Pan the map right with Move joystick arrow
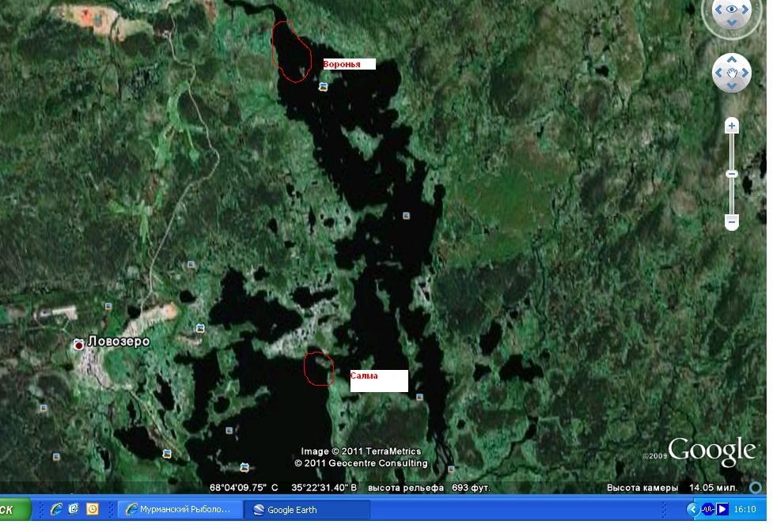The width and height of the screenshot is (773, 532). pos(746,74)
